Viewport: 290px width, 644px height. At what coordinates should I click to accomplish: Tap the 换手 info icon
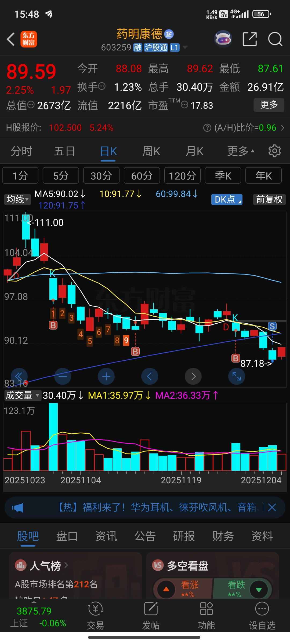(102, 86)
